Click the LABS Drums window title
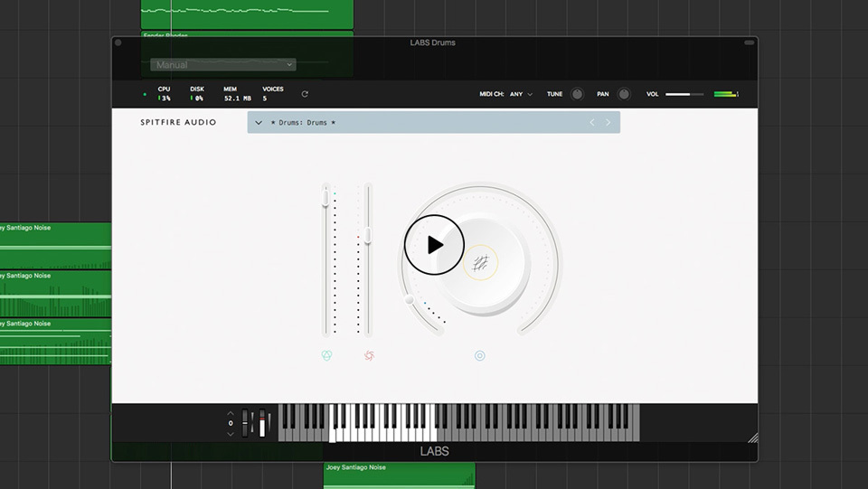Image resolution: width=868 pixels, height=489 pixels. coord(433,42)
